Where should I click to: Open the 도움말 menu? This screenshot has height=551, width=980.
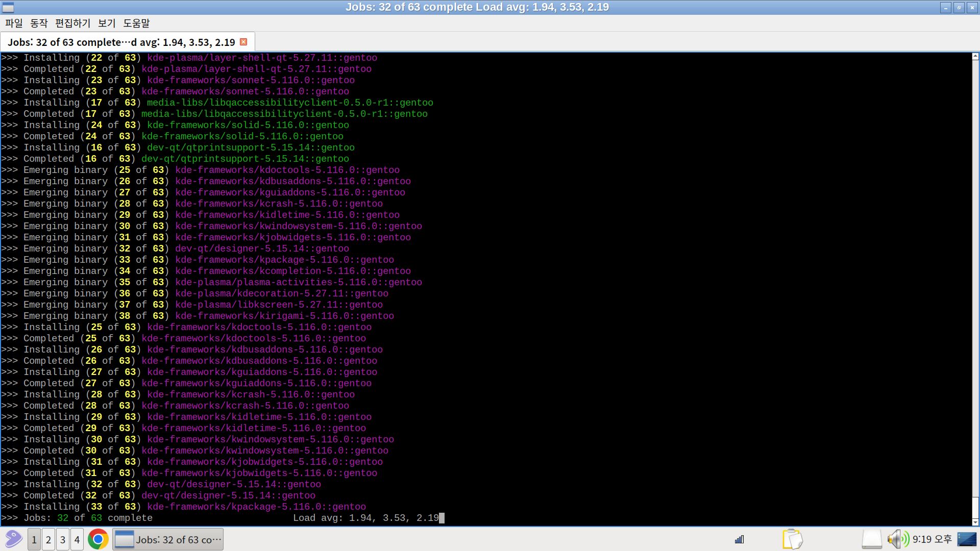[136, 23]
